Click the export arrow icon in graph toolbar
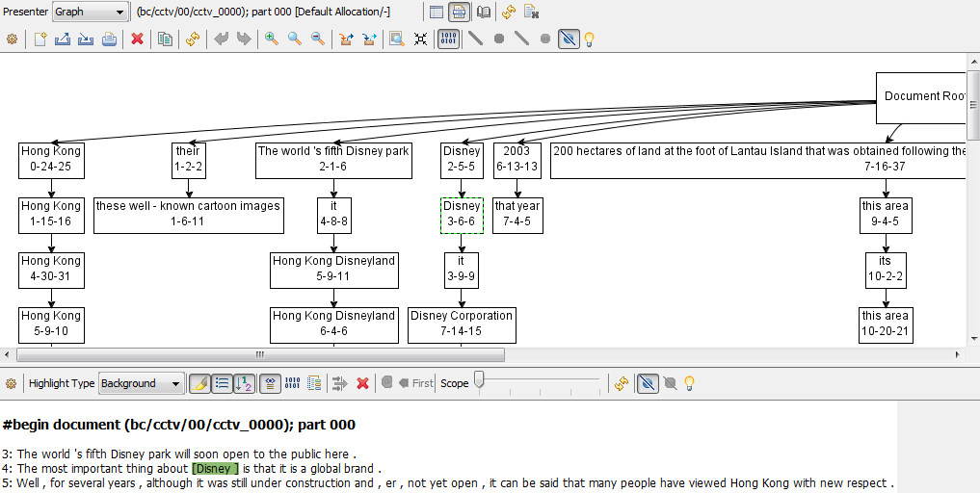 (63, 39)
